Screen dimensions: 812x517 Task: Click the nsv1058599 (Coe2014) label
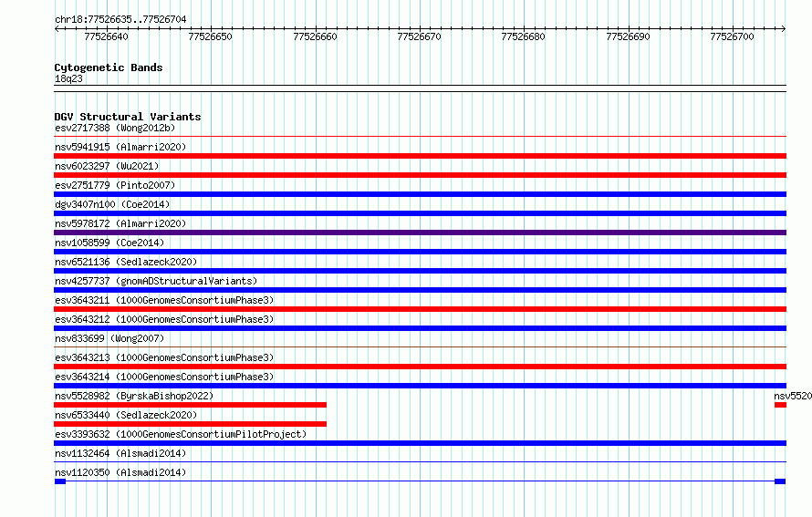109,243
